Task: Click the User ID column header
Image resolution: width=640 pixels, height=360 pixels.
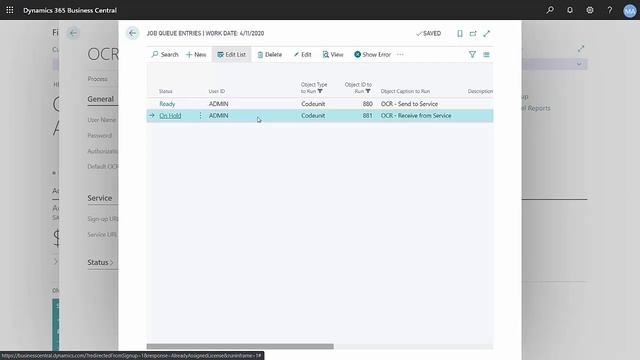Action: point(217,91)
